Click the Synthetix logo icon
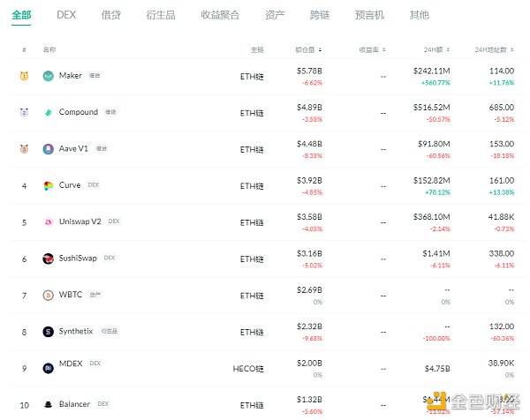The image size is (530, 420). pyautogui.click(x=49, y=332)
